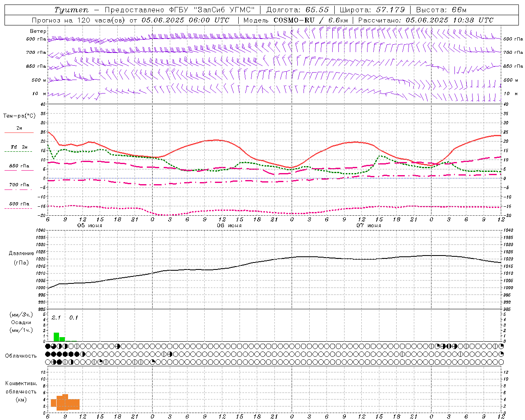Click the tallest green precipitation bar
This screenshot has width=525, height=420.
click(57, 337)
